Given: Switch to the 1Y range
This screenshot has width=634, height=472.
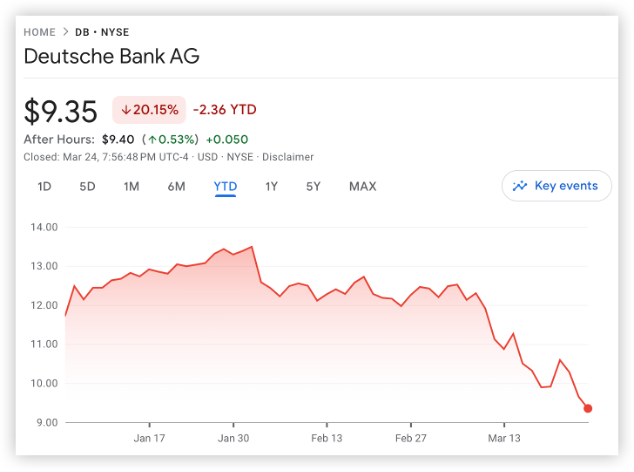Looking at the screenshot, I should (271, 186).
